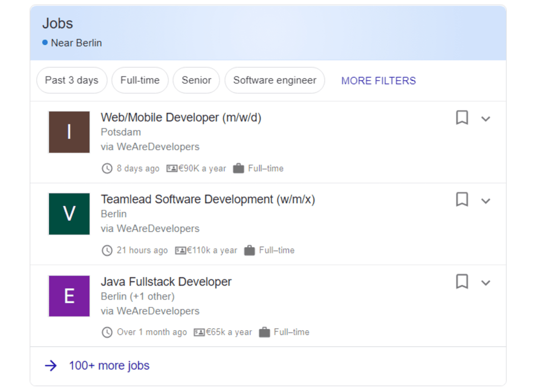Expand the Java Fullstack Developer listing chevron
537x392 pixels.
[485, 283]
